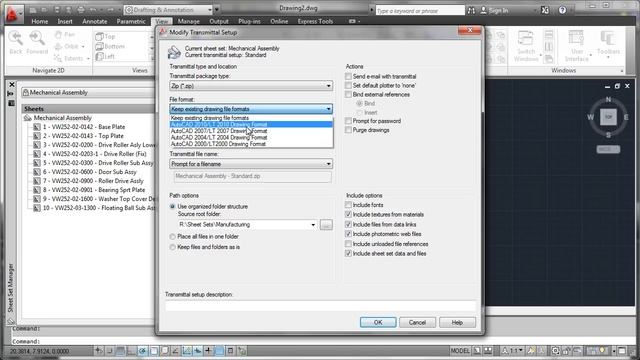The width and height of the screenshot is (640, 360).
Task: Switch to the Manage ribbon tab
Action: point(189,21)
